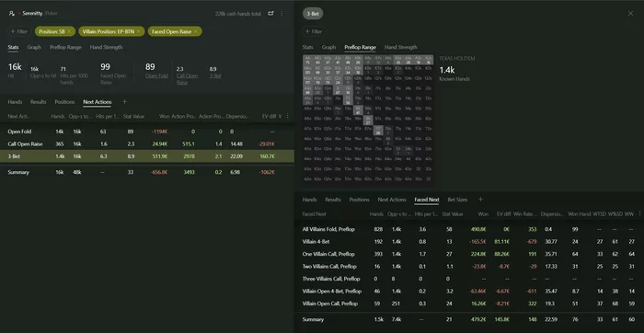
Task: Click the A2o cell in the range grid
Action: (x=307, y=179)
